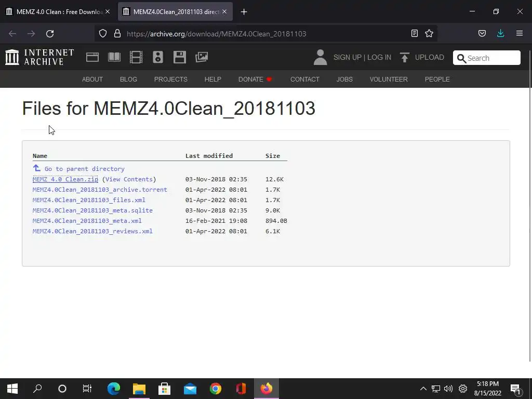Open MEMZ4.0Clean_20181103_meta.xml link

point(87,220)
